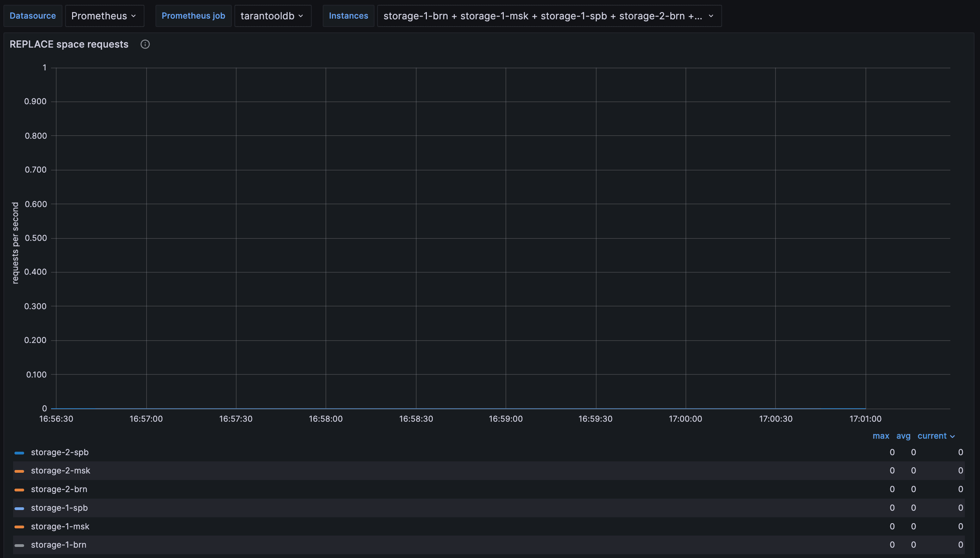Toggle the storage-1-brn series in legend

pyautogui.click(x=59, y=545)
